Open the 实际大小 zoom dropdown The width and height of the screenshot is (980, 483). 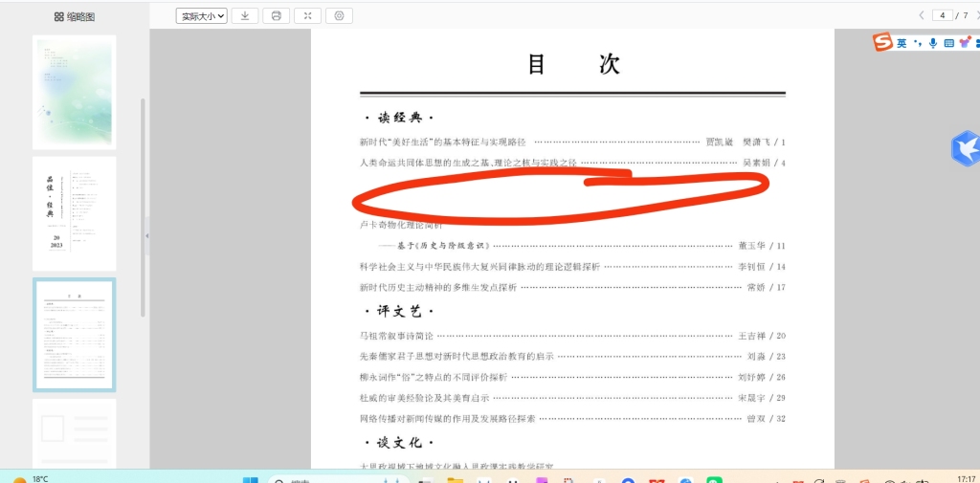point(202,15)
